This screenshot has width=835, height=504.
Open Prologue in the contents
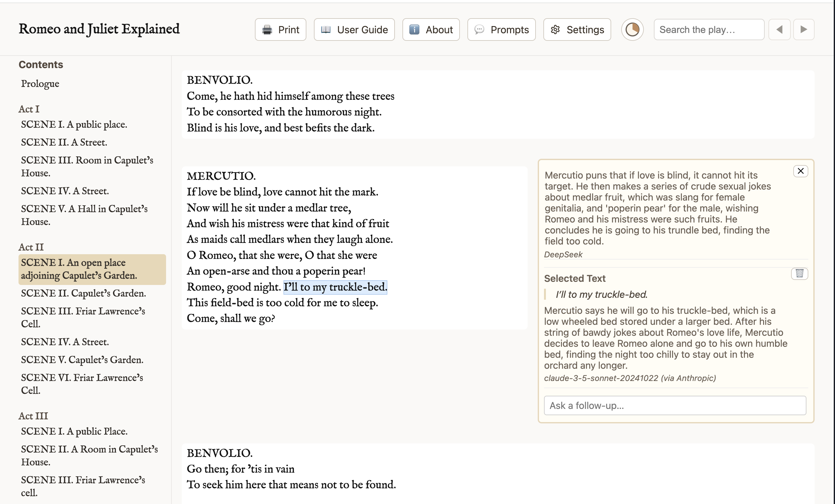coord(40,84)
